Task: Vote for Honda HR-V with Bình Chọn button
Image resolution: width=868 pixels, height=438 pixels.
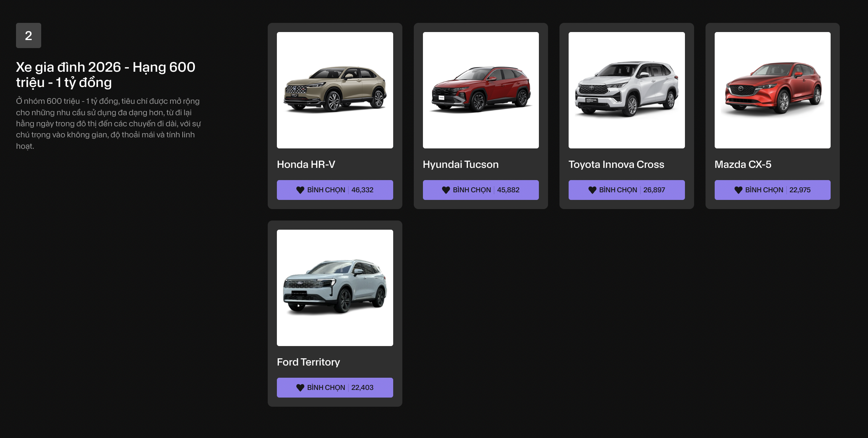Action: coord(335,190)
